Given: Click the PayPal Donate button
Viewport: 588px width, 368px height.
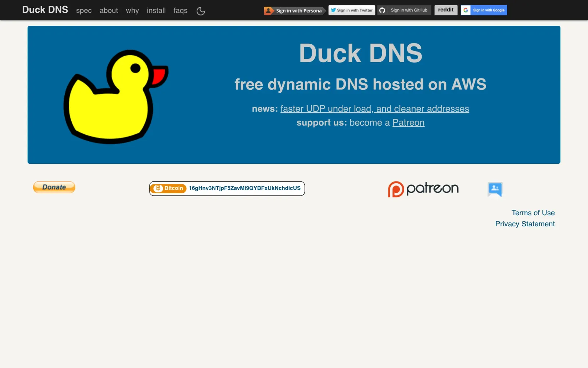Looking at the screenshot, I should pyautogui.click(x=54, y=187).
